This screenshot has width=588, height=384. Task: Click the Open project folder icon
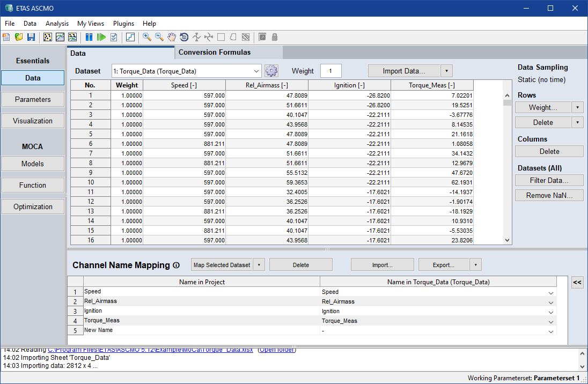pos(19,37)
